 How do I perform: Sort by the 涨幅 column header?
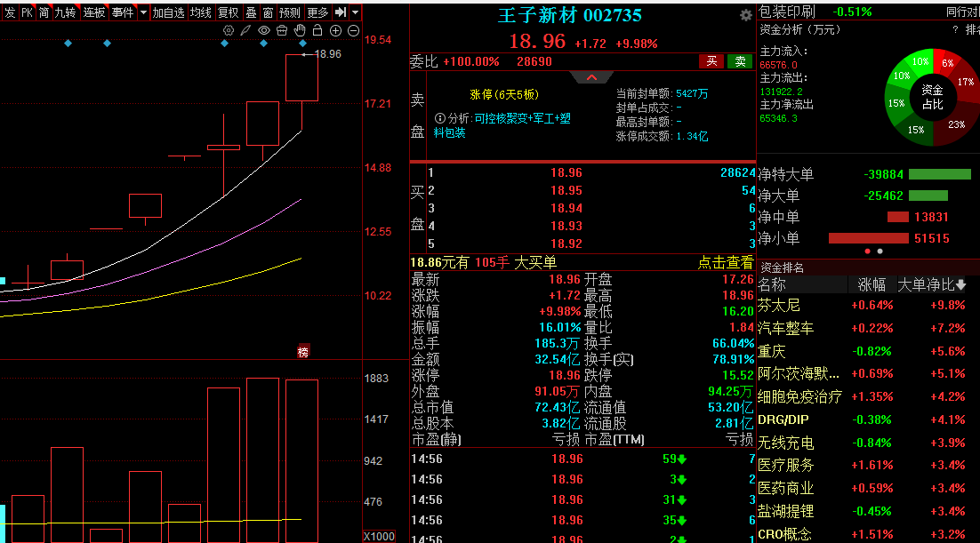872,285
